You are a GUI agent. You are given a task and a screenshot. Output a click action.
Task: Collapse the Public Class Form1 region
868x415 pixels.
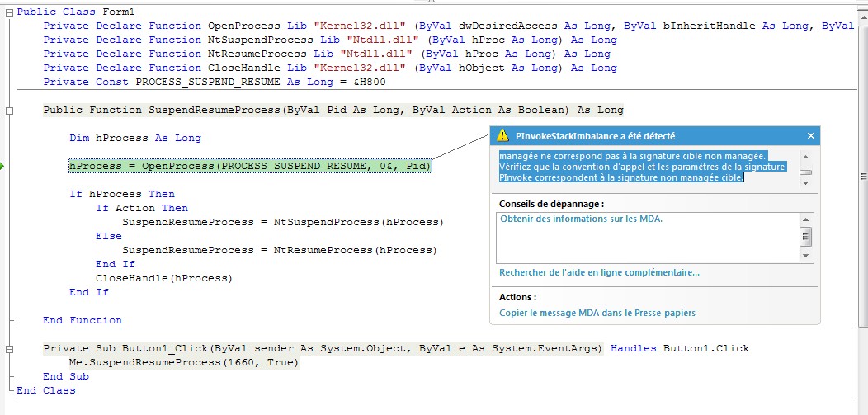click(x=8, y=12)
